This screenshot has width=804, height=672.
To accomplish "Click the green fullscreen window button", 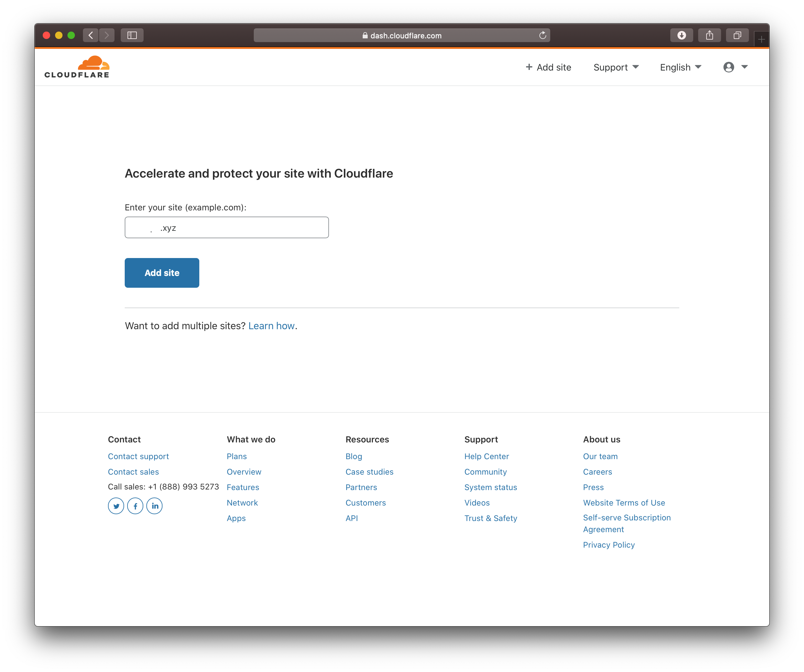I will [71, 35].
